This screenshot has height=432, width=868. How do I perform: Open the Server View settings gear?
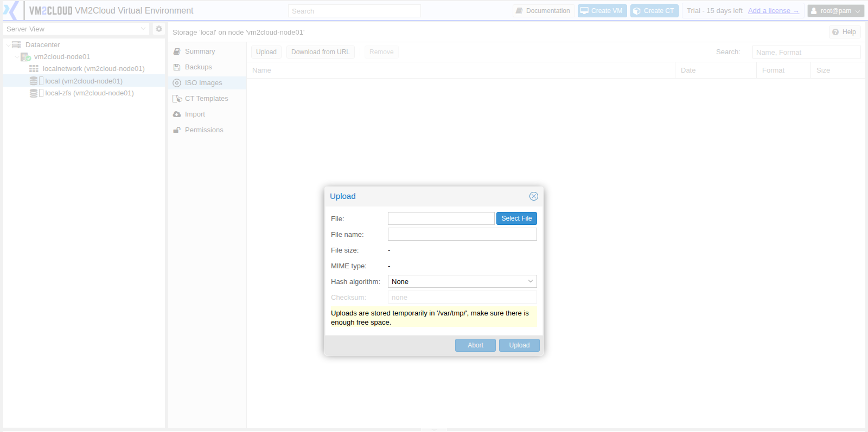tap(159, 29)
